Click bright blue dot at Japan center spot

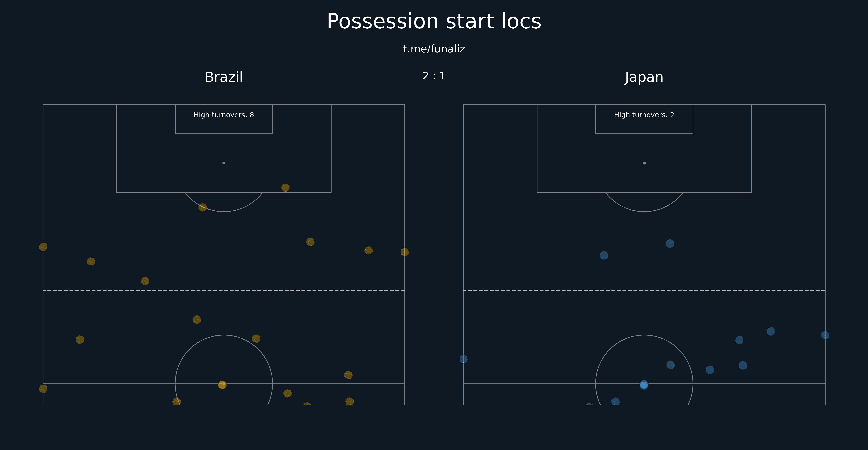(x=644, y=385)
